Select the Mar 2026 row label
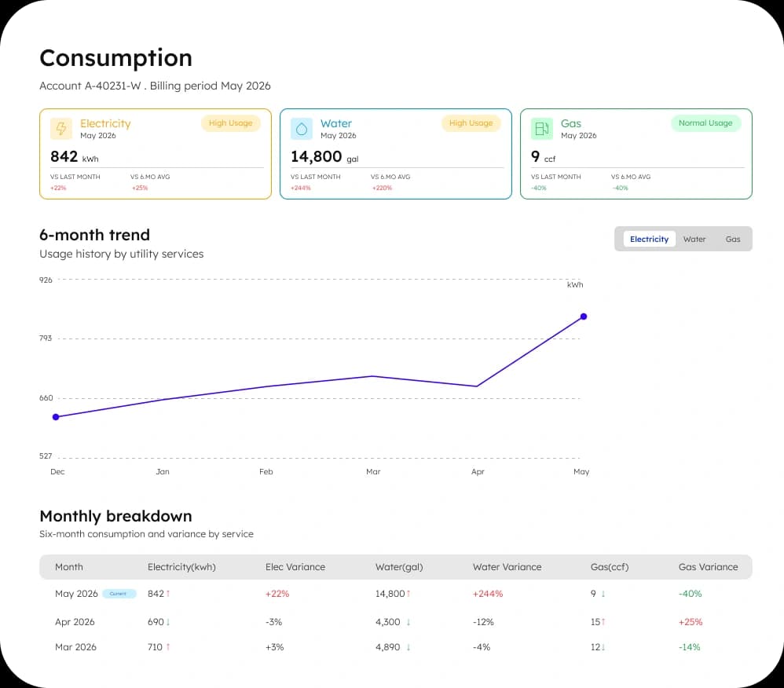This screenshot has height=688, width=784. [x=75, y=647]
